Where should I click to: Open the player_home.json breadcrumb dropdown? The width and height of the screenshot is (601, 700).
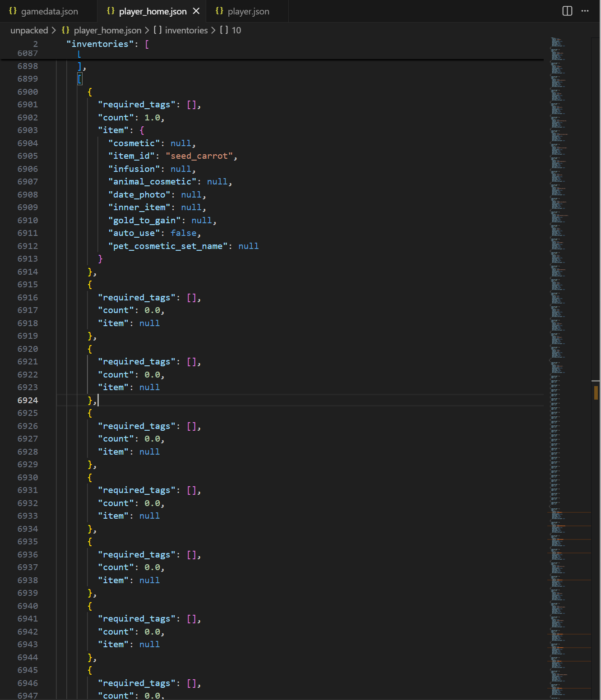click(x=107, y=30)
